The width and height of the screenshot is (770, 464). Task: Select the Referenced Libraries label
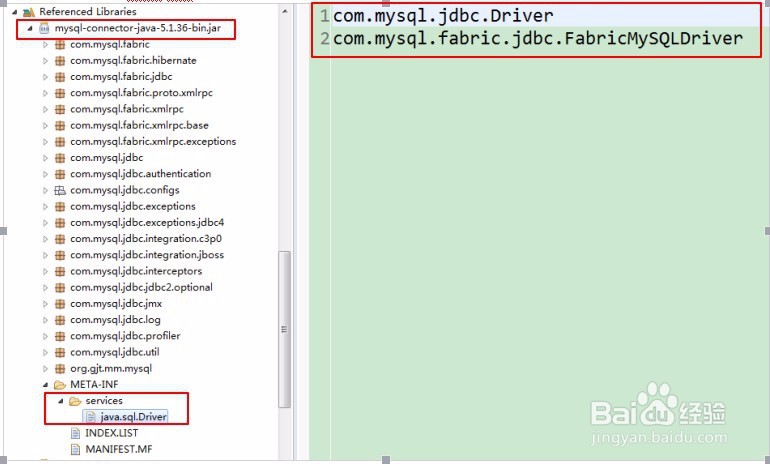pyautogui.click(x=88, y=12)
